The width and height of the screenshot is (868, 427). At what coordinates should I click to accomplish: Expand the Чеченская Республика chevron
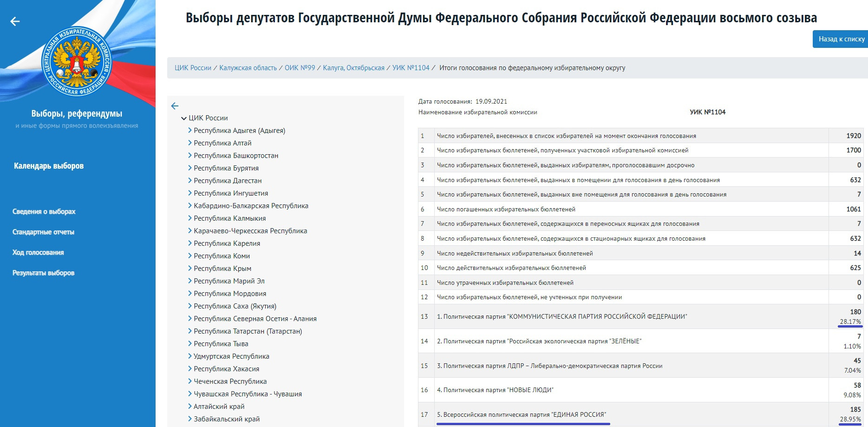(x=189, y=381)
